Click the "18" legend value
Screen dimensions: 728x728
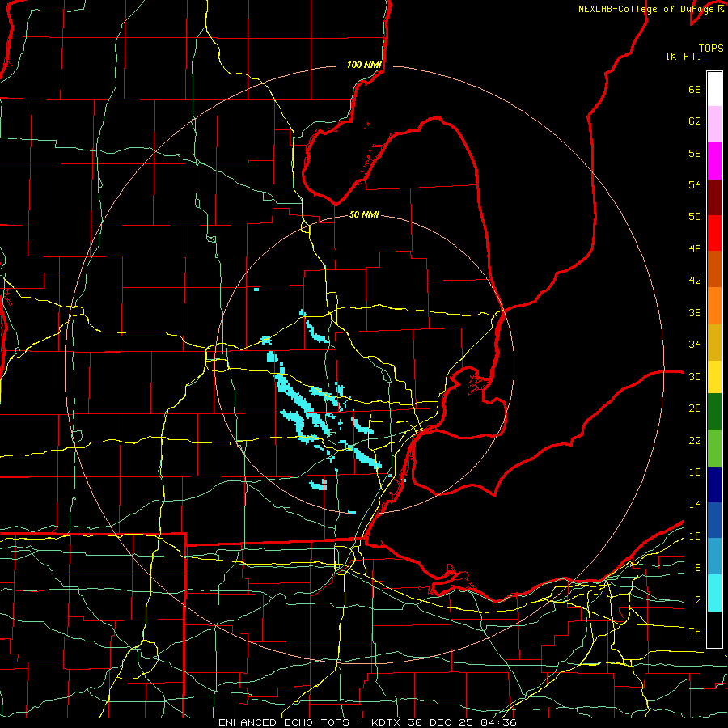[695, 472]
